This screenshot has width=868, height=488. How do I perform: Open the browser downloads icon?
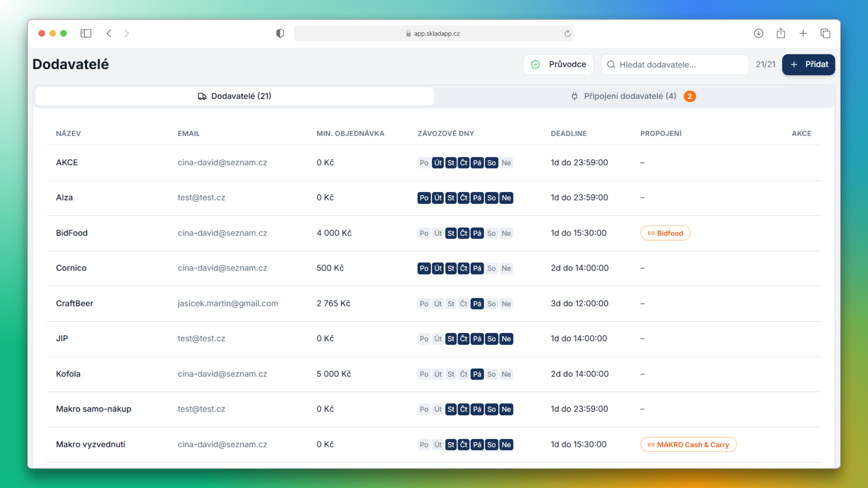pos(759,33)
